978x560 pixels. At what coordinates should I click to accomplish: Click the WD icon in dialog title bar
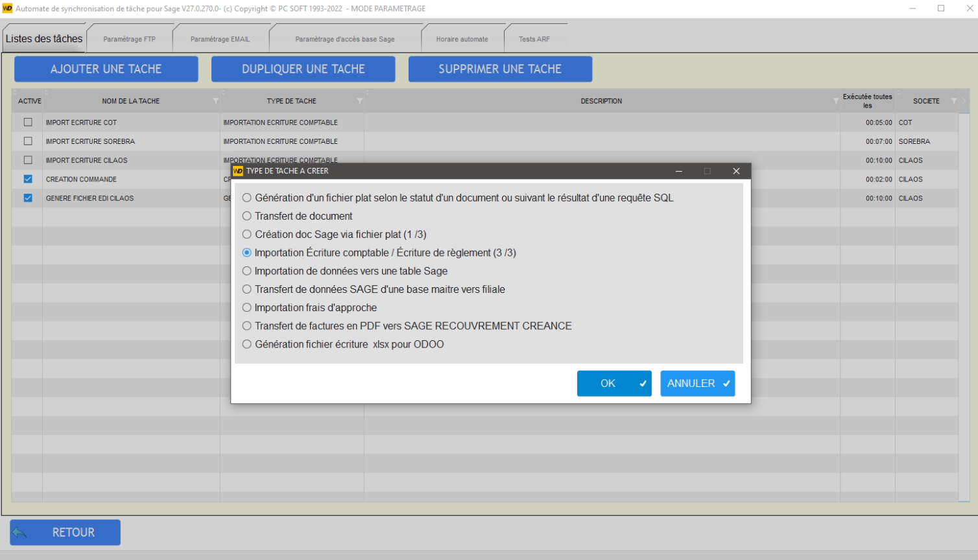(x=238, y=171)
